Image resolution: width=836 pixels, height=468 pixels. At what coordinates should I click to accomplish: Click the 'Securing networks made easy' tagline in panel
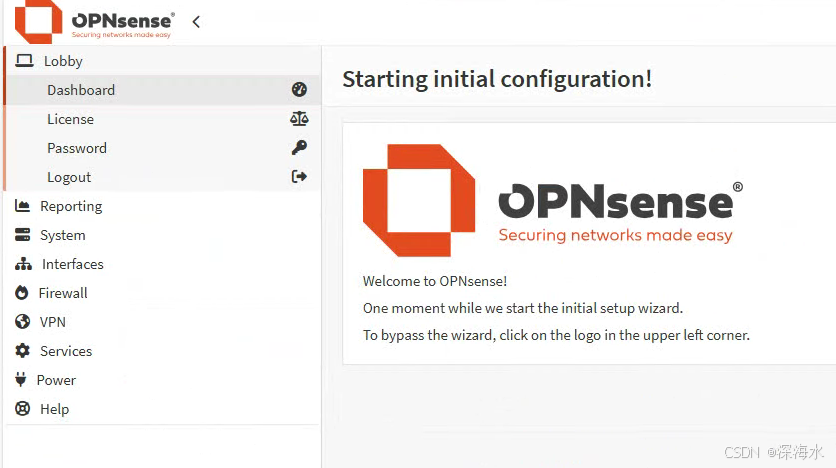(615, 236)
